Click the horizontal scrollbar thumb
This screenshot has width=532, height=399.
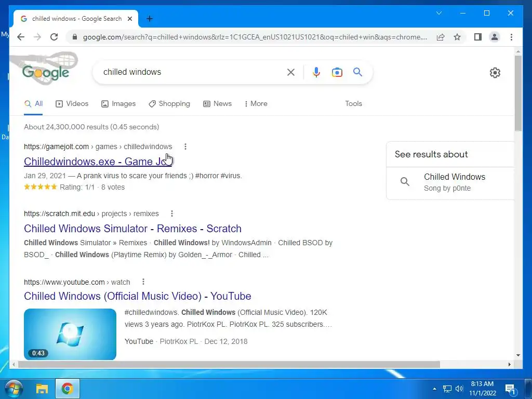pos(229,364)
